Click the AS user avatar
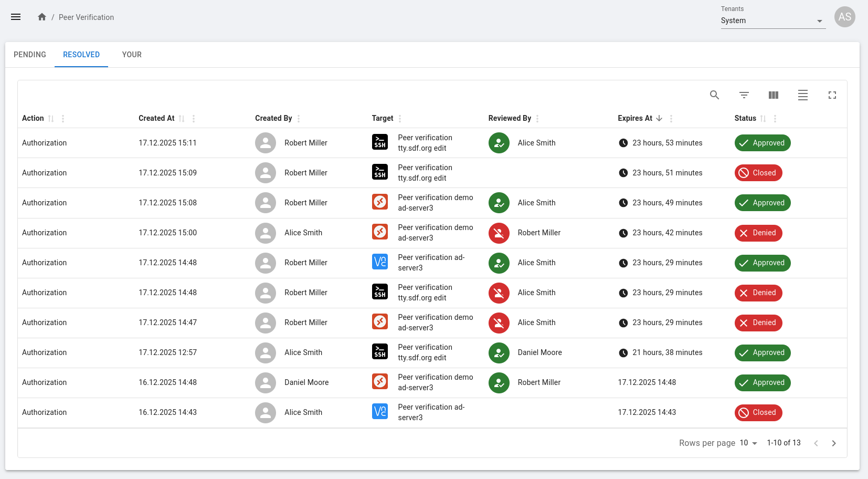 click(x=844, y=17)
